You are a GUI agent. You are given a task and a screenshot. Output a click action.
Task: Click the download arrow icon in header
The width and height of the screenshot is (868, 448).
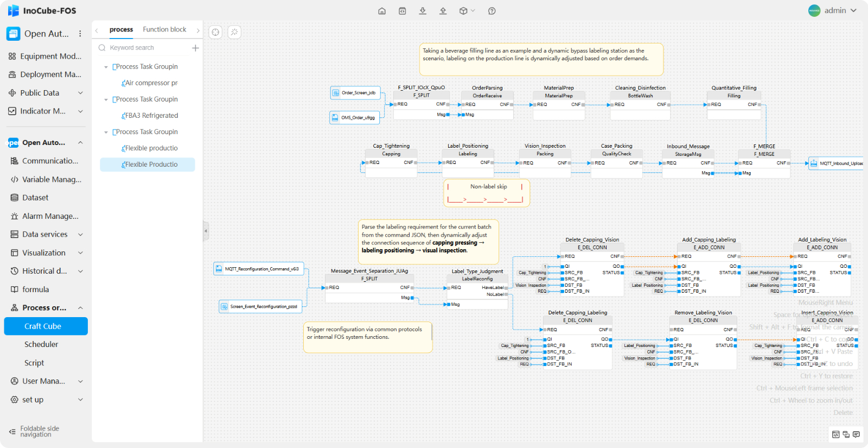423,11
